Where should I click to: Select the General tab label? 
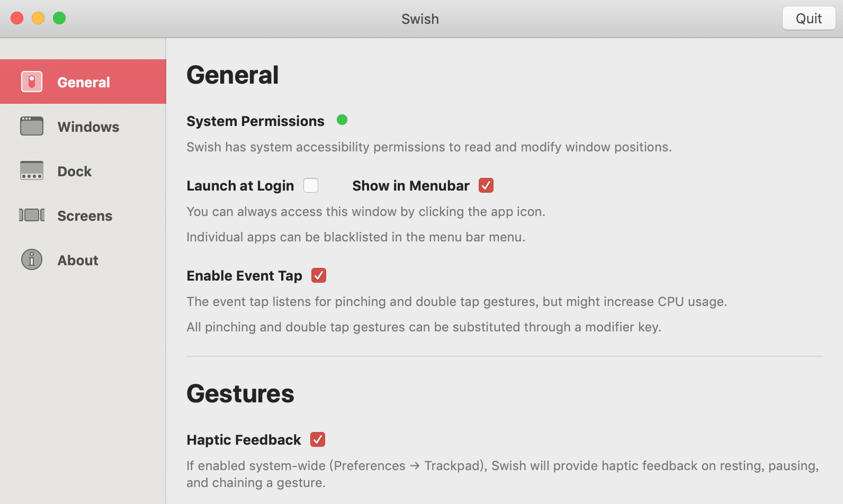click(x=84, y=83)
